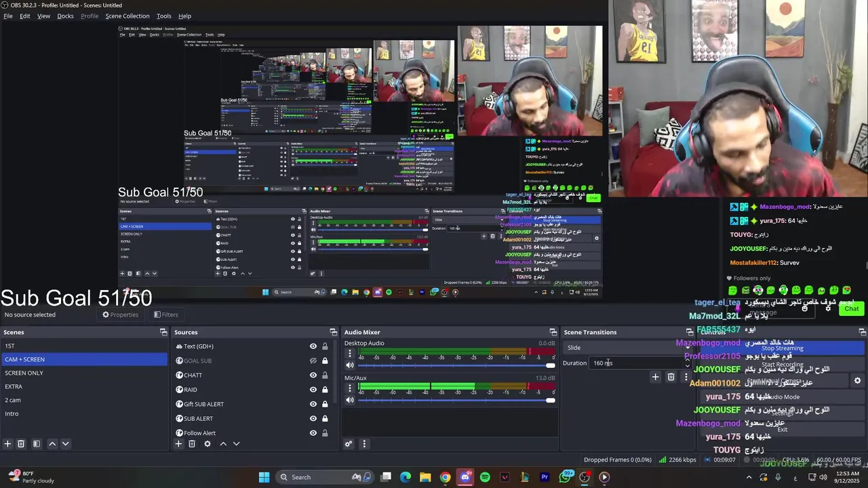Move scene down arrow in Scenes toolbar
The image size is (868, 488).
tap(65, 444)
